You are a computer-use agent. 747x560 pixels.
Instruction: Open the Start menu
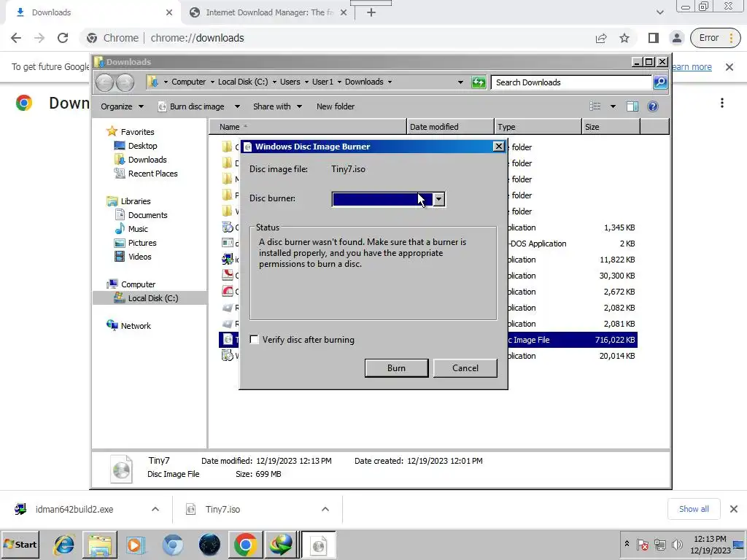click(x=20, y=544)
